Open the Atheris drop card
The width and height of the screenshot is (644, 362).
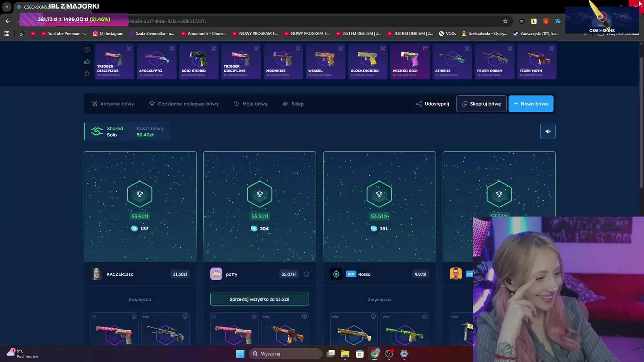tap(452, 62)
